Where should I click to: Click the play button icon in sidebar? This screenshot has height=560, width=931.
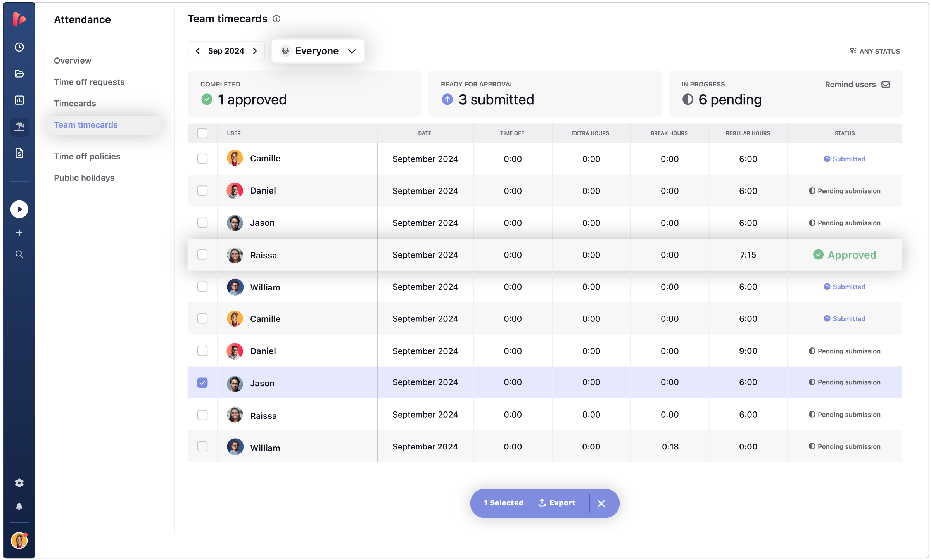(x=19, y=209)
